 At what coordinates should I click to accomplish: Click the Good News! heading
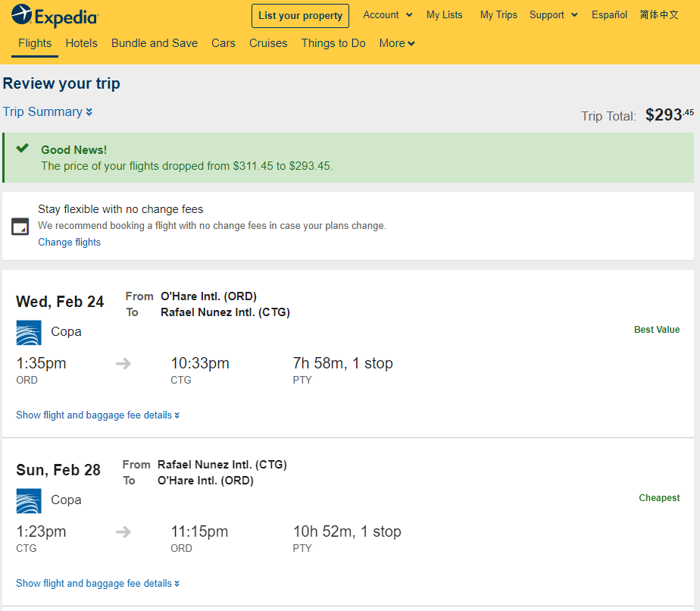point(73,150)
